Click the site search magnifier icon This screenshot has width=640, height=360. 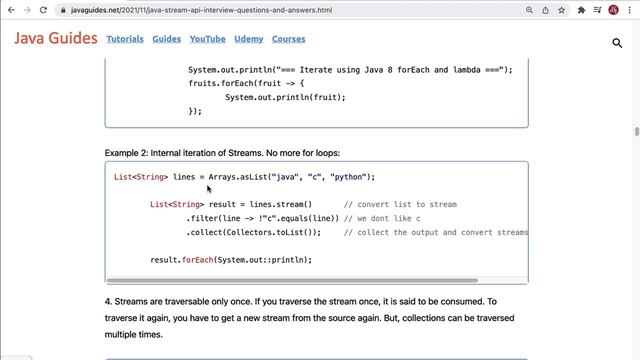click(617, 43)
